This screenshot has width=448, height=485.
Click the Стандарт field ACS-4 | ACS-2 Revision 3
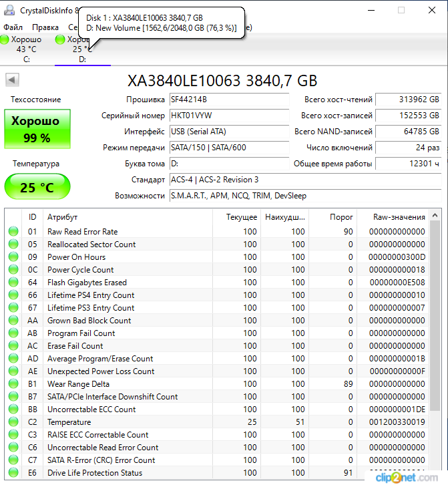(x=306, y=180)
